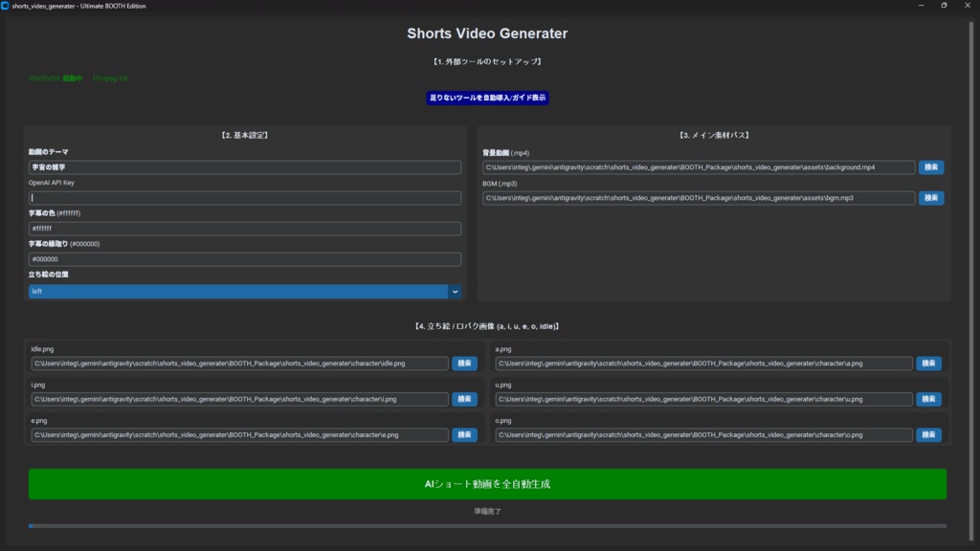This screenshot has width=980, height=551.
Task: Click the app icon in the title bar
Action: [x=7, y=6]
